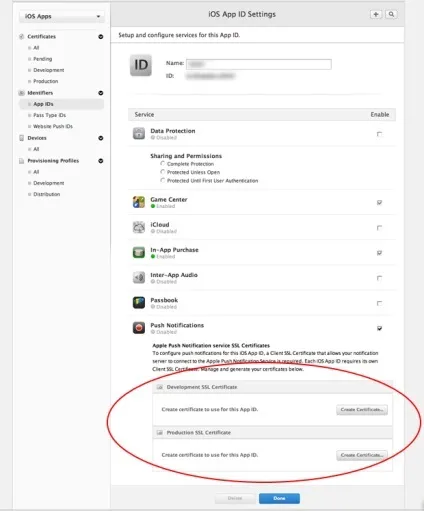
Task: Uncheck the In-App Purchase checkbox
Action: 379,253
